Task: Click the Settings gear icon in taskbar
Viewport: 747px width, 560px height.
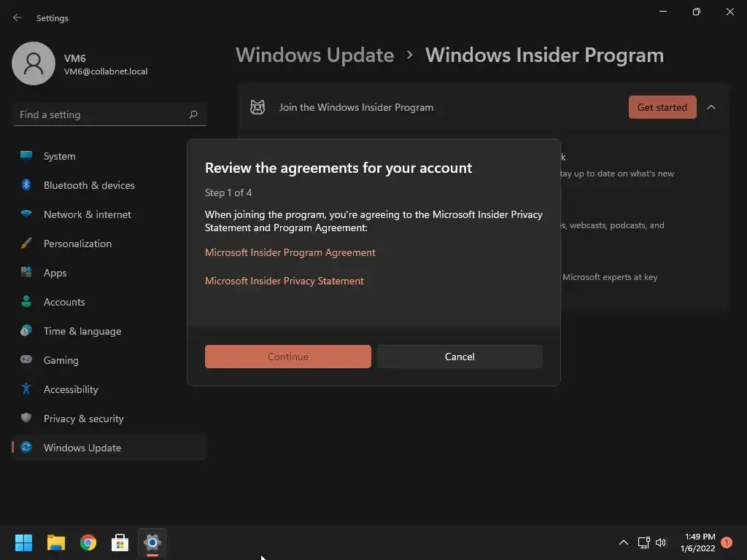Action: 152,542
